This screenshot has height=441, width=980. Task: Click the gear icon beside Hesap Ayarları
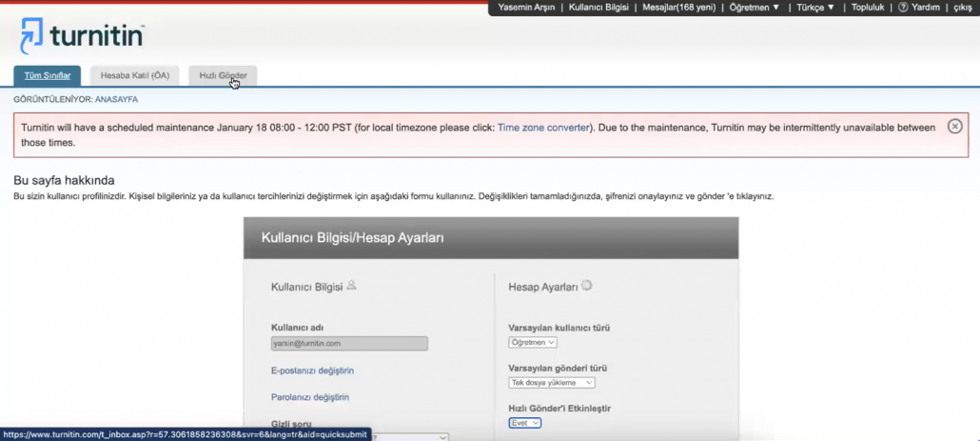tap(587, 285)
